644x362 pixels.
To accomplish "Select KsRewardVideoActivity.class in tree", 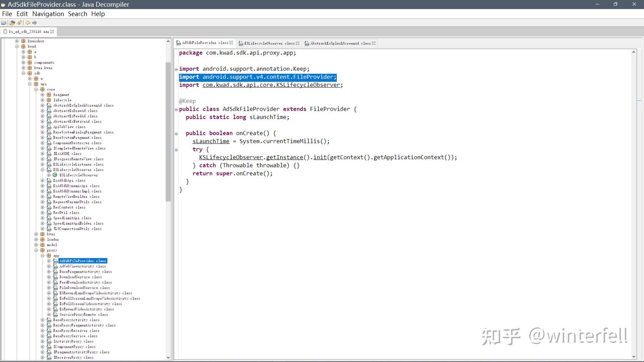I will [87, 309].
